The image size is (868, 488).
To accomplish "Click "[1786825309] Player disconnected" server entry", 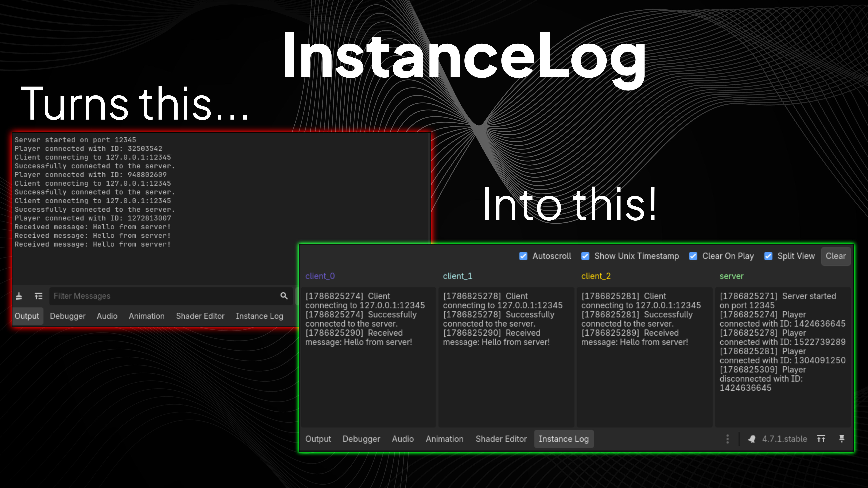I will (763, 379).
